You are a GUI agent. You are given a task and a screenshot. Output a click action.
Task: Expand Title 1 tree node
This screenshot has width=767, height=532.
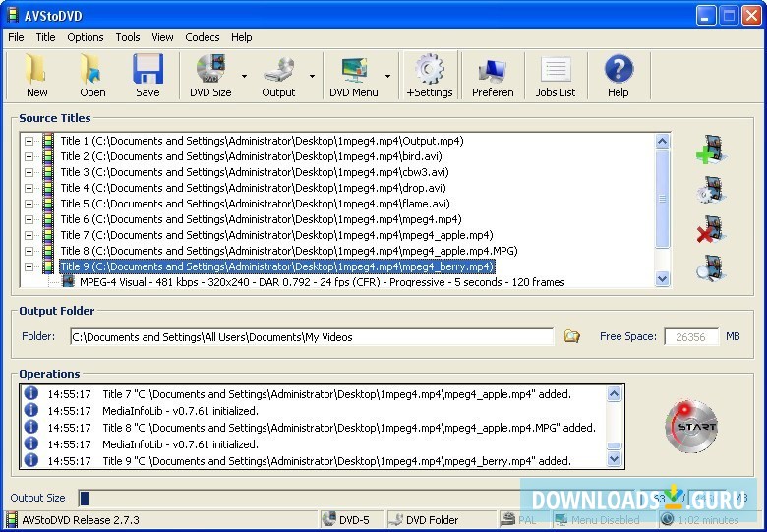coord(29,141)
